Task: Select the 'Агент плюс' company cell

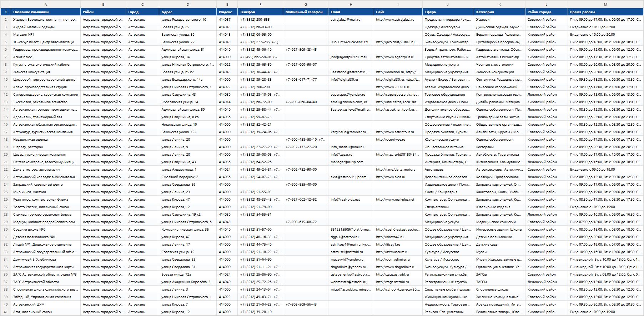Action: (x=46, y=57)
